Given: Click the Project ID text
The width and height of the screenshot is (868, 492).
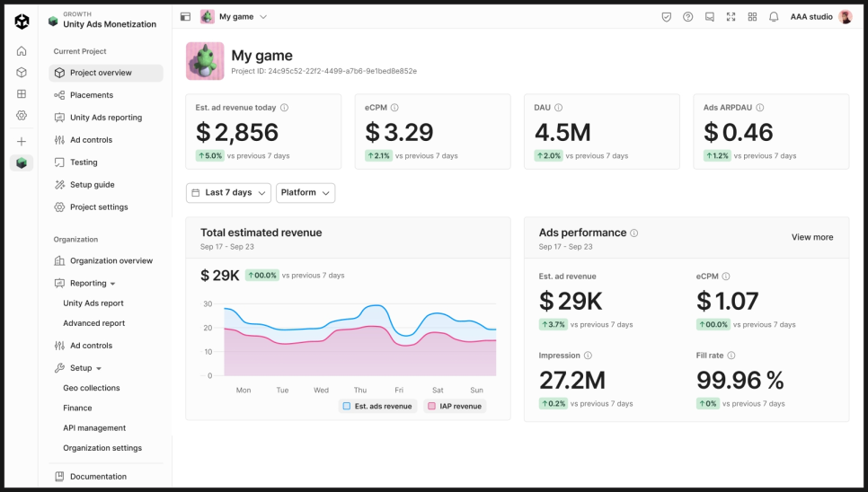Looking at the screenshot, I should pos(323,71).
